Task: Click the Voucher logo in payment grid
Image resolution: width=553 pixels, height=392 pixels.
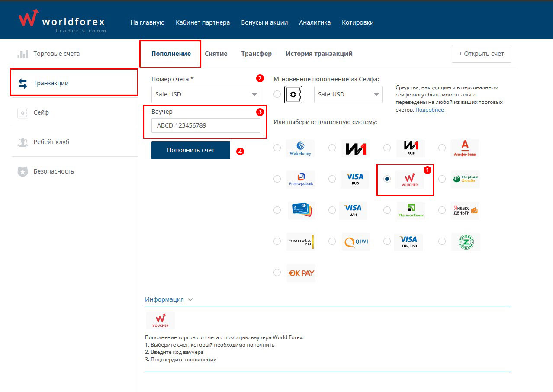Action: 409,179
